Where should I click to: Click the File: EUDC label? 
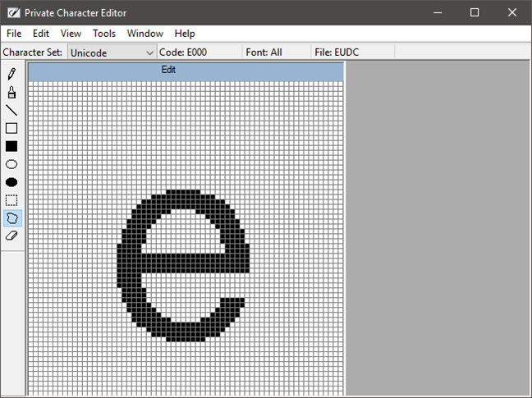(x=337, y=53)
